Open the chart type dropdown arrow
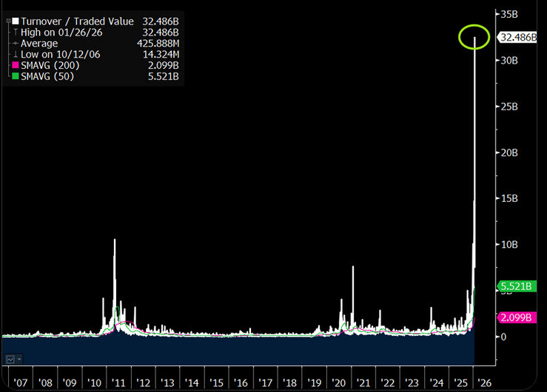Image resolution: width=547 pixels, height=392 pixels. coord(19,359)
